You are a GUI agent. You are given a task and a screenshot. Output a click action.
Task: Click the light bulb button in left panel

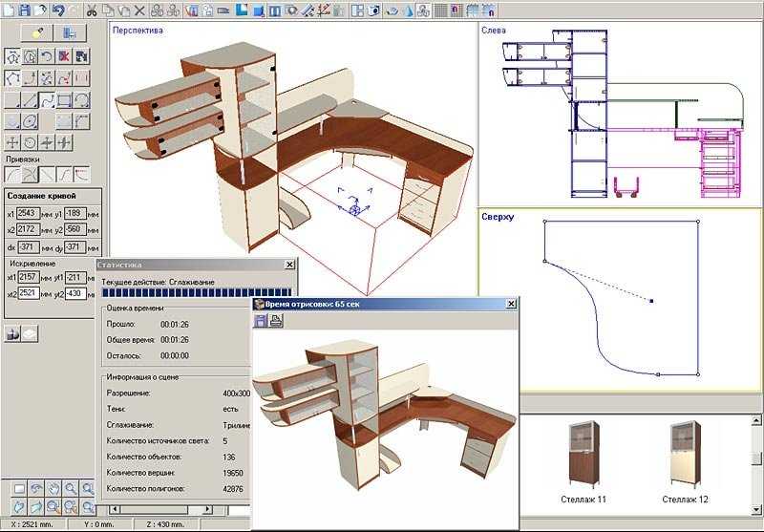pos(37,33)
